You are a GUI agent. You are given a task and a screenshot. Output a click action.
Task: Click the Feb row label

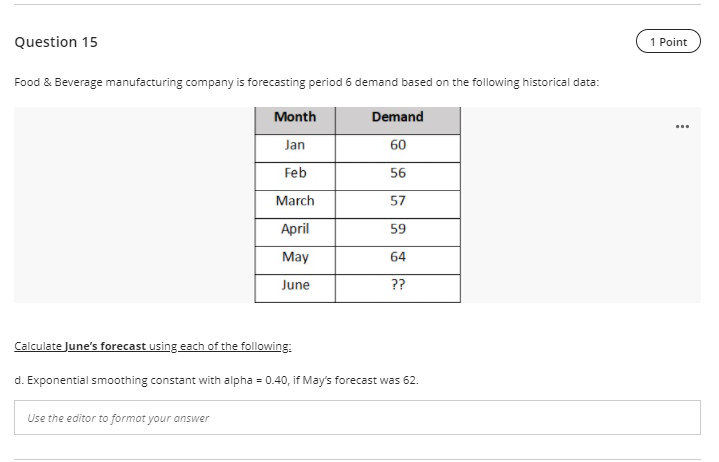point(295,173)
